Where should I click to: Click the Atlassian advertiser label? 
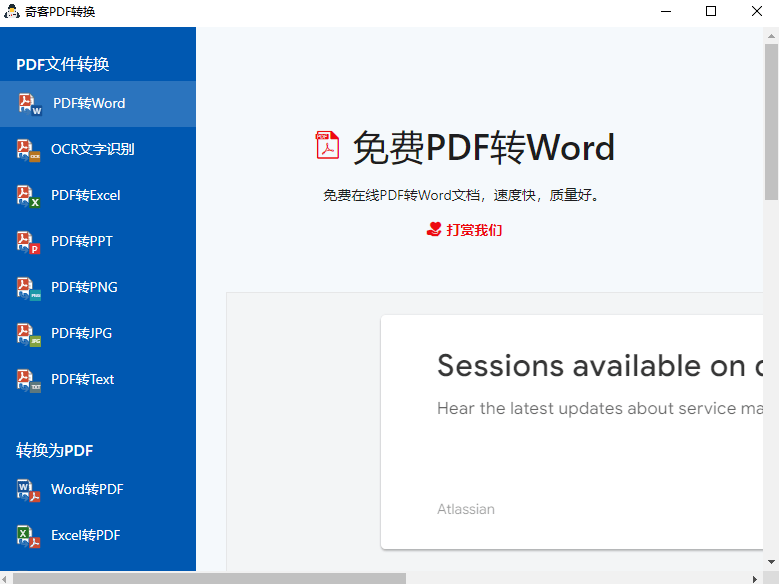point(465,509)
